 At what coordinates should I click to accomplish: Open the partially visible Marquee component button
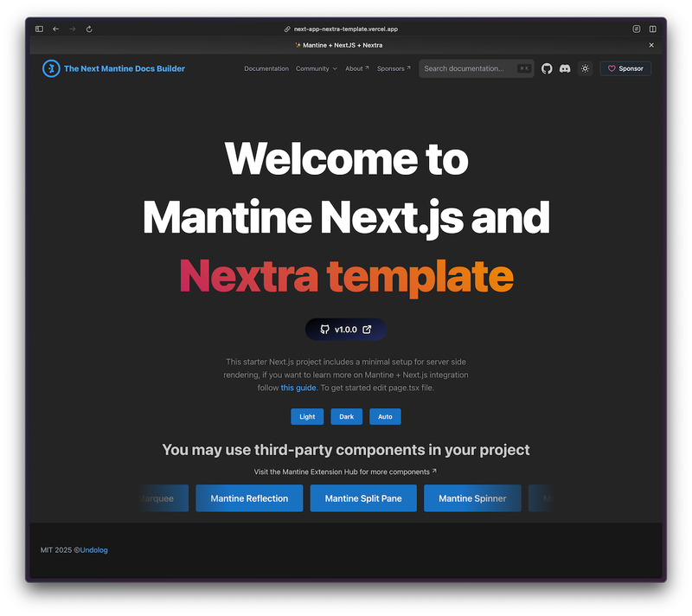[163, 498]
